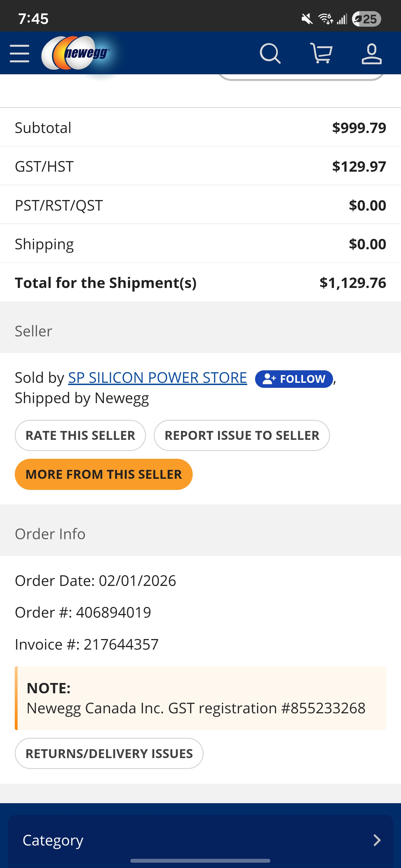
Task: Tap the bottom navigation gesture bar
Action: (200, 860)
